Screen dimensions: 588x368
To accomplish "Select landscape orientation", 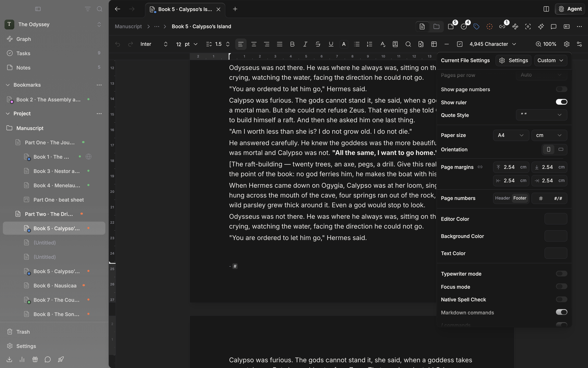I will (x=561, y=149).
